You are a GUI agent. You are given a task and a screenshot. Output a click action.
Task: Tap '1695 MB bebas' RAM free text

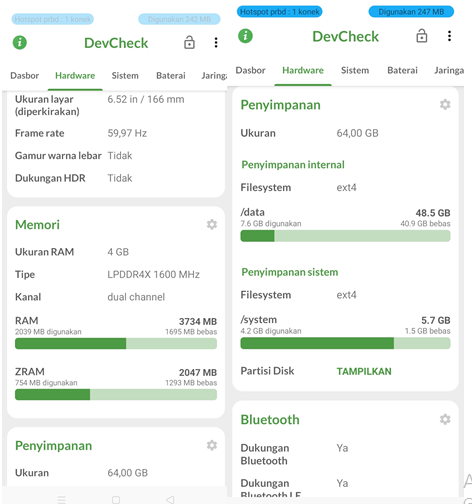[x=191, y=332]
